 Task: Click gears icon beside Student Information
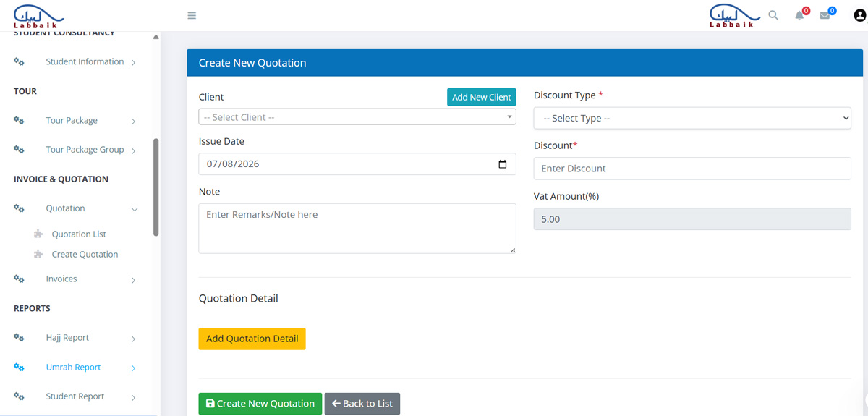point(20,62)
